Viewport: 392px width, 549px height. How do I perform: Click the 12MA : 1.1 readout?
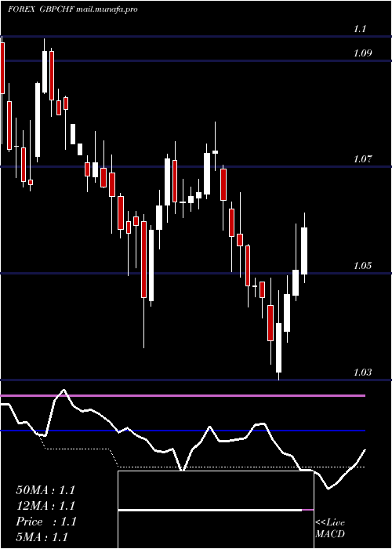click(45, 506)
